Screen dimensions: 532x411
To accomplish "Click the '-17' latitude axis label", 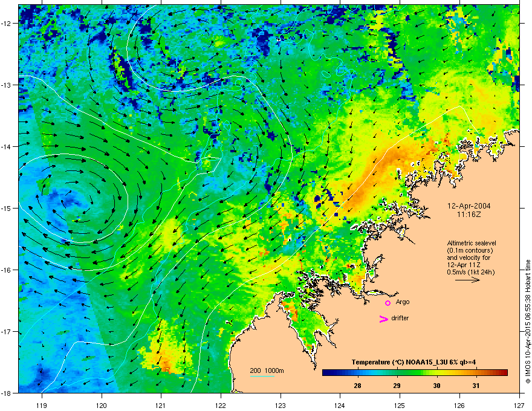I will click(7, 331).
